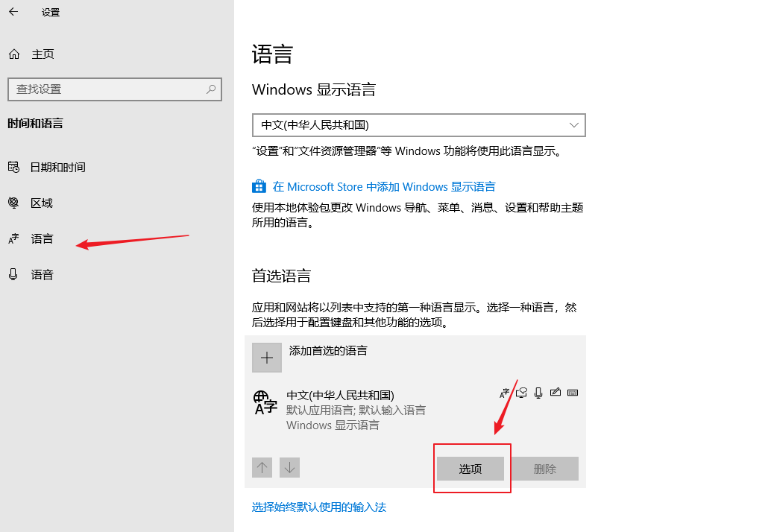Viewport: 768px width, 532px height.
Task: Click the 语言 page heading
Action: point(272,54)
